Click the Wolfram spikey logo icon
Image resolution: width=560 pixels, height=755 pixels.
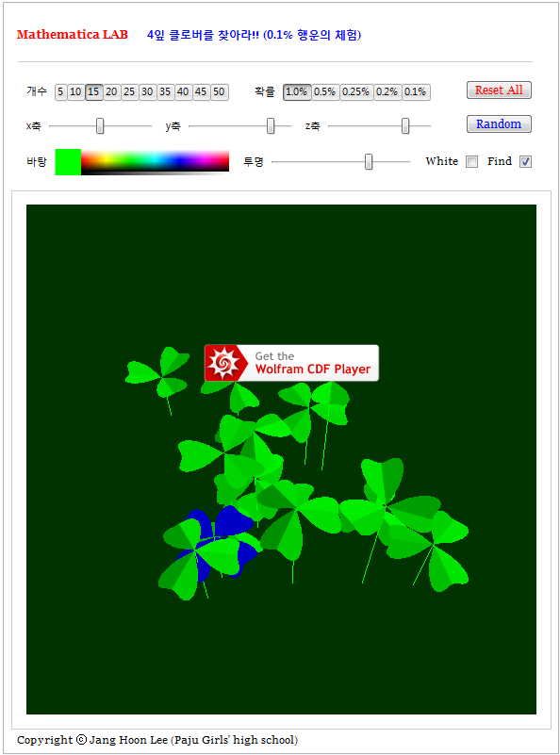point(221,363)
